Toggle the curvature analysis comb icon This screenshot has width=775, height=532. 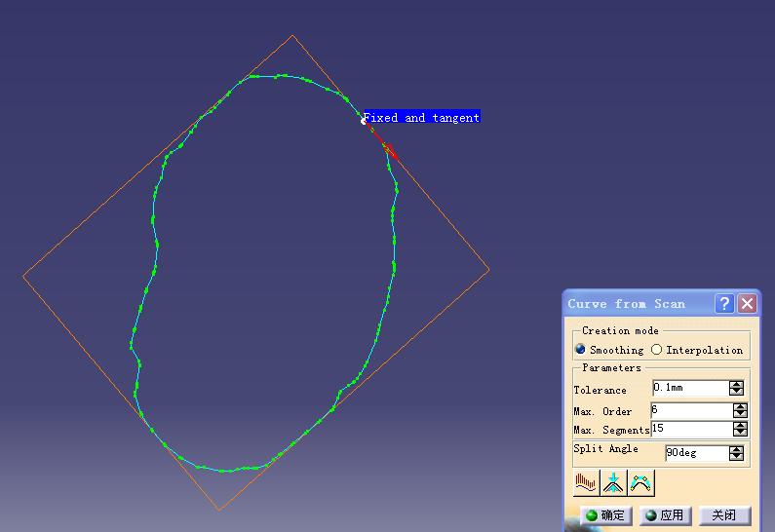coord(586,482)
